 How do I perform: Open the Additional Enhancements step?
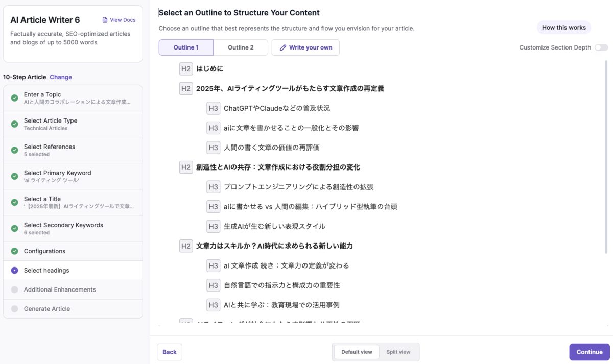pyautogui.click(x=73, y=289)
